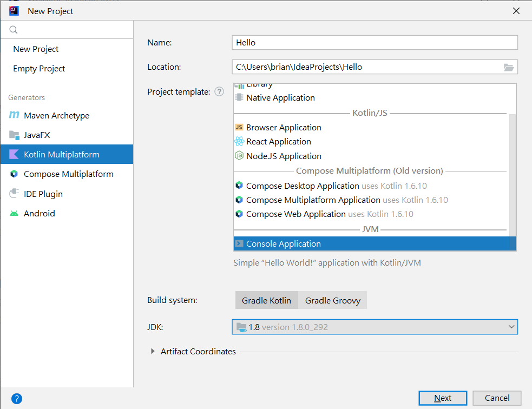Select Compose Desktop Application template
This screenshot has width=532, height=409.
[x=371, y=186]
